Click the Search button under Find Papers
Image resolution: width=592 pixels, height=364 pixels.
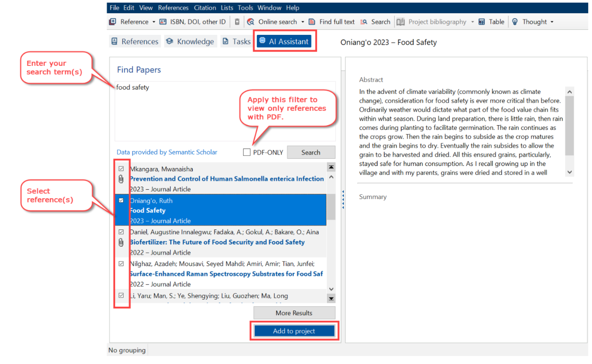coord(311,152)
